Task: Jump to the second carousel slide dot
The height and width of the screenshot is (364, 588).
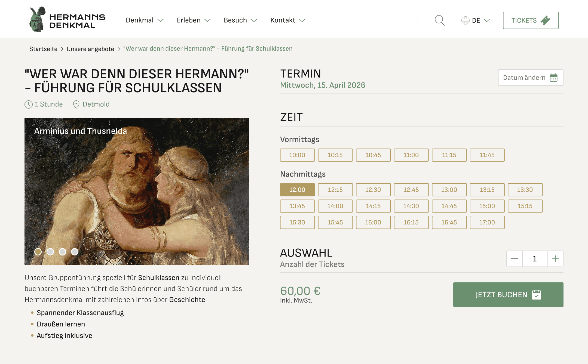Action: coord(50,252)
